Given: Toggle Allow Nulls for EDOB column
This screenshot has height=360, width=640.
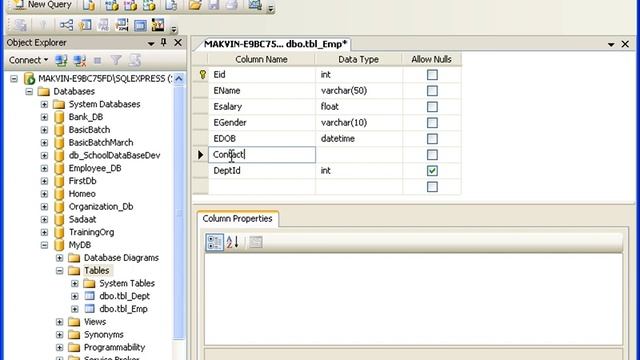Looking at the screenshot, I should coord(432,139).
